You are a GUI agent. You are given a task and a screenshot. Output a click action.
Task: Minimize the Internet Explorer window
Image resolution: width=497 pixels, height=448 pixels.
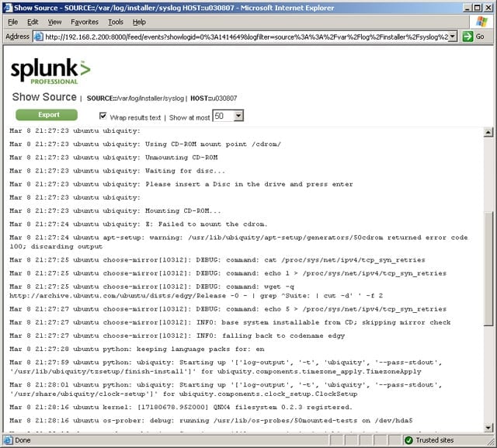tap(467, 8)
